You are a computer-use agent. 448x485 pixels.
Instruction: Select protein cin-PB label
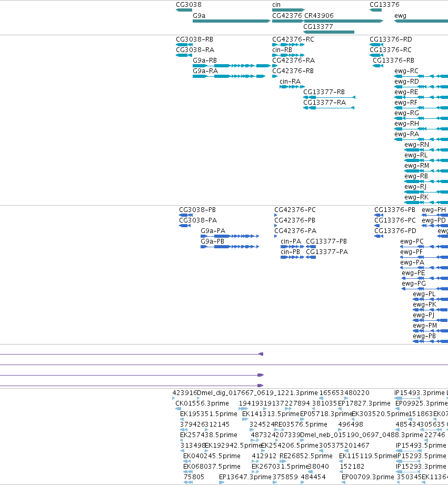[290, 252]
